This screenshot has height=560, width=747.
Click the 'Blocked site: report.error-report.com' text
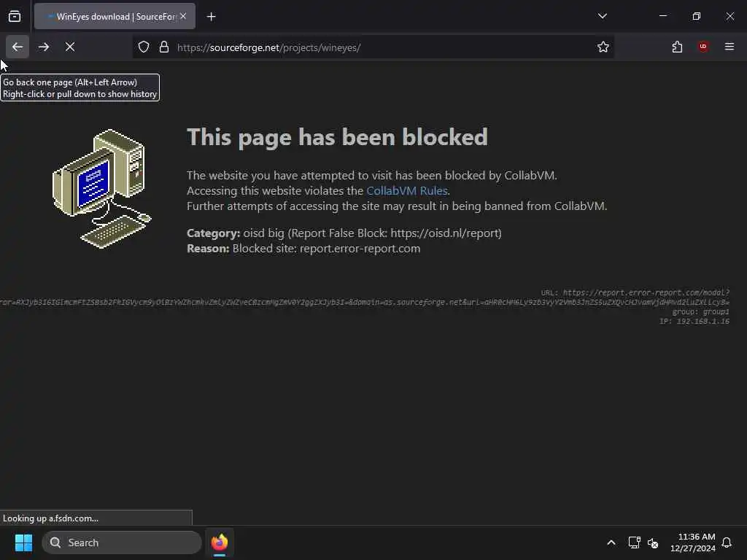click(326, 249)
